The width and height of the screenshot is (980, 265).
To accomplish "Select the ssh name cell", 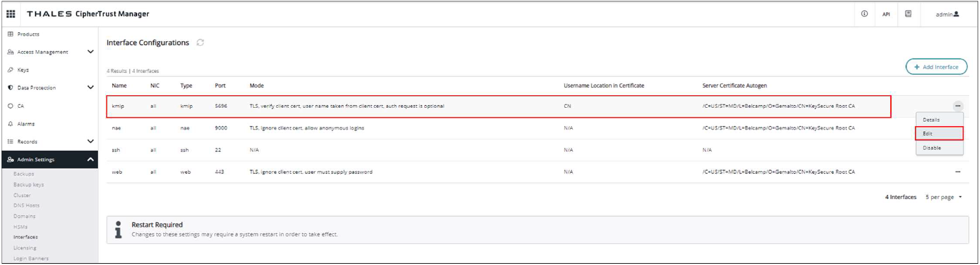I will [x=116, y=150].
